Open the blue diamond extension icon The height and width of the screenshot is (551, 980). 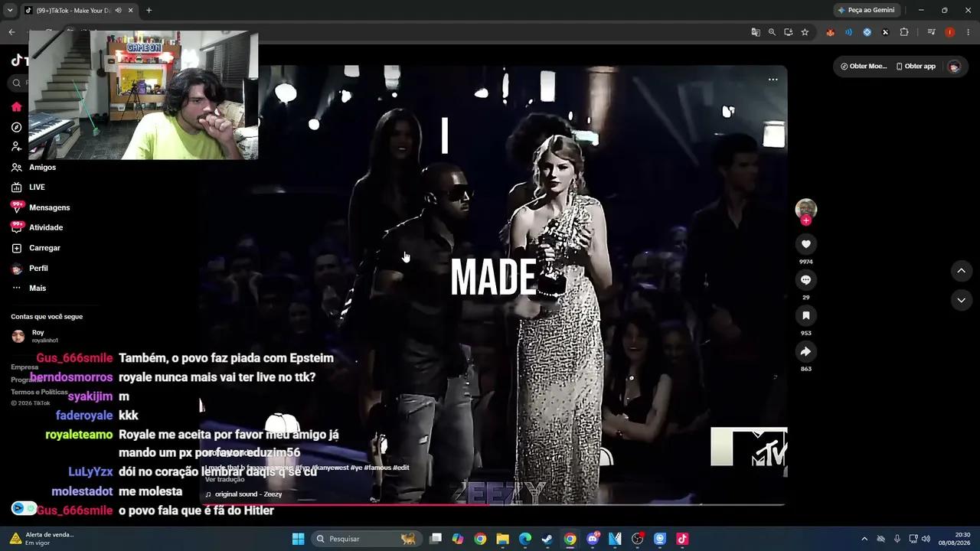click(x=867, y=32)
